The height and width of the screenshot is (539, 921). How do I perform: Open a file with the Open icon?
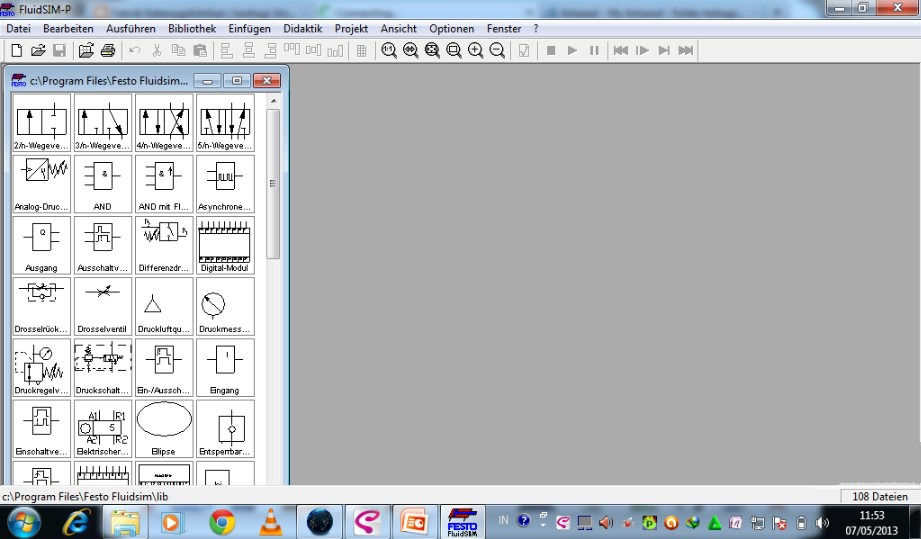(x=38, y=50)
